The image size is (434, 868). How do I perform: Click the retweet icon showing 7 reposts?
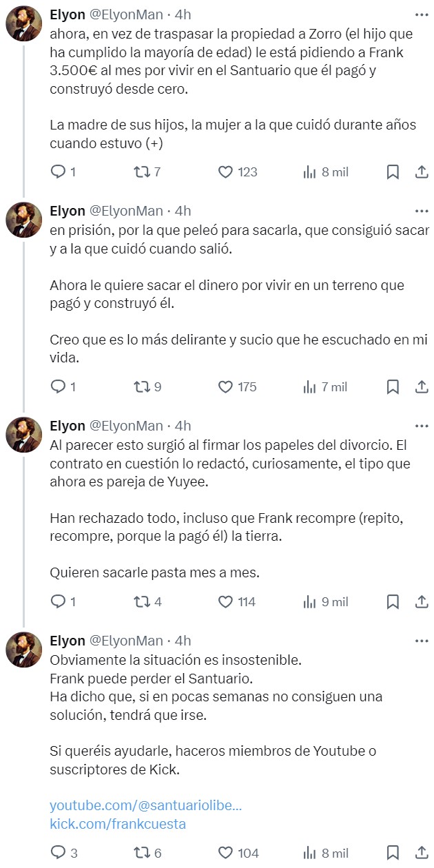click(x=143, y=173)
